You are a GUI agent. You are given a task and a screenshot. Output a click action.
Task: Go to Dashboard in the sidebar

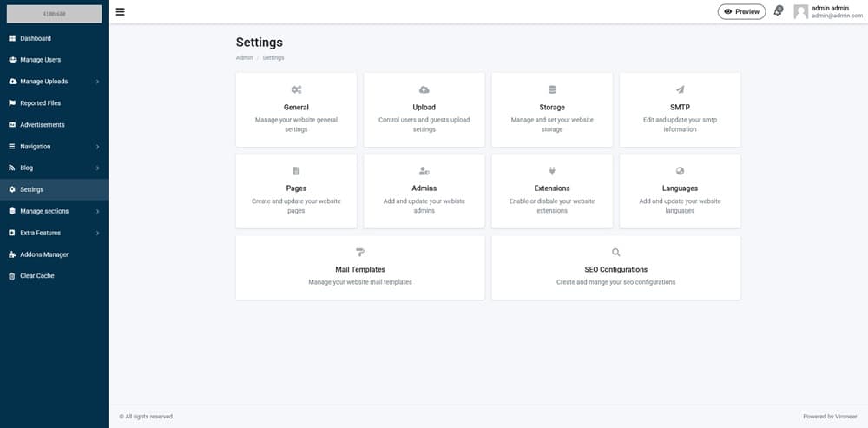click(36, 38)
